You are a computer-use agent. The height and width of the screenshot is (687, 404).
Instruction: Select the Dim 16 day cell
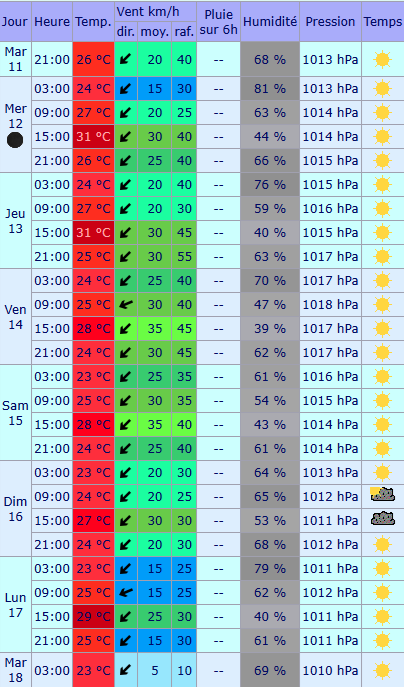15,509
